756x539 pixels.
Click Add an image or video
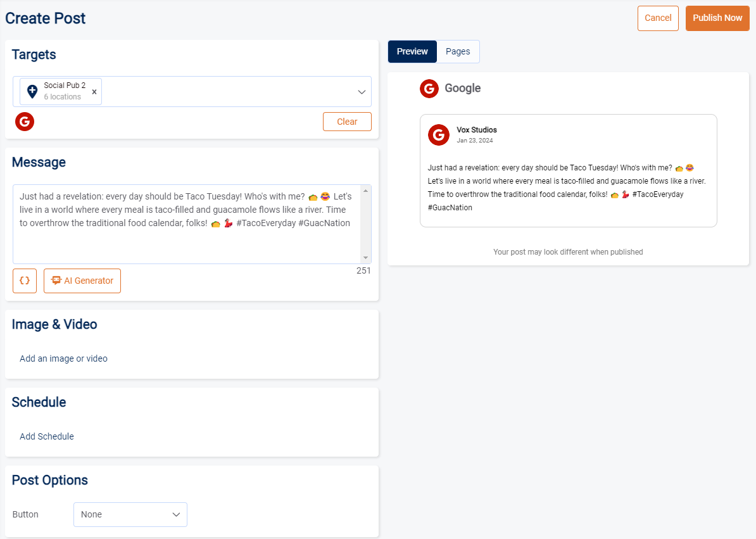point(63,358)
